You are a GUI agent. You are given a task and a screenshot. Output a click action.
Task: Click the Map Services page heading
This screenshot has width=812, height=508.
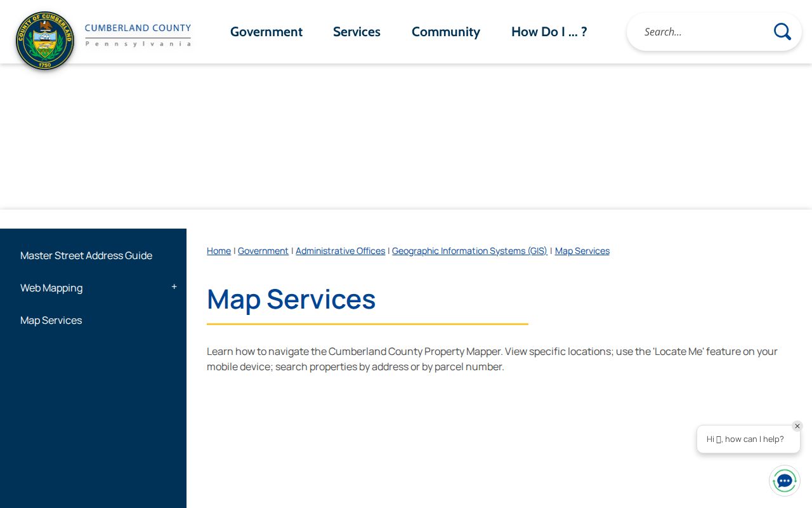(291, 298)
